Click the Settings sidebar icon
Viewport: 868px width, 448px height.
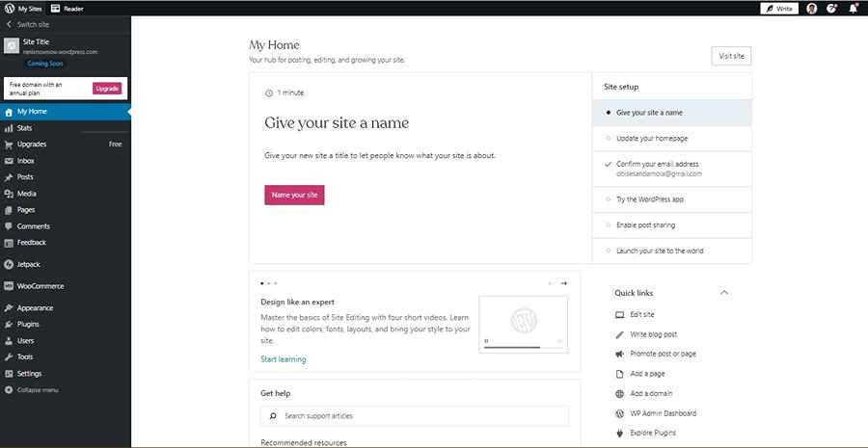[x=9, y=374]
